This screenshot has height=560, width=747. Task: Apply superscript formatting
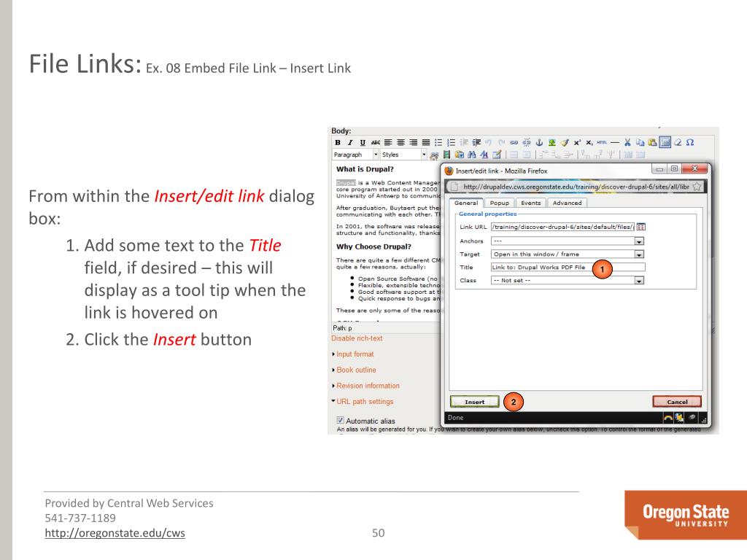click(x=577, y=142)
